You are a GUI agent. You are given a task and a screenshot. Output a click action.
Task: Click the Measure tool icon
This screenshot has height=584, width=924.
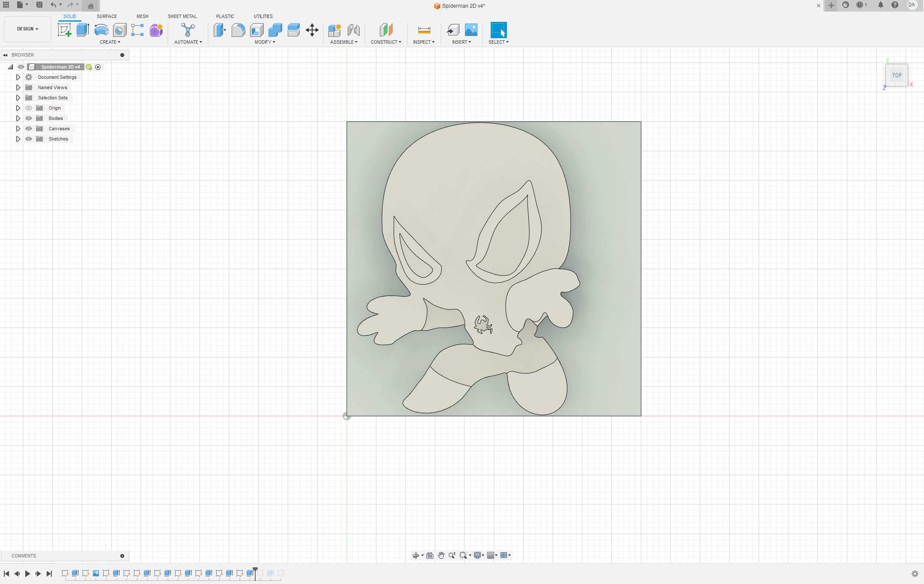(x=424, y=30)
